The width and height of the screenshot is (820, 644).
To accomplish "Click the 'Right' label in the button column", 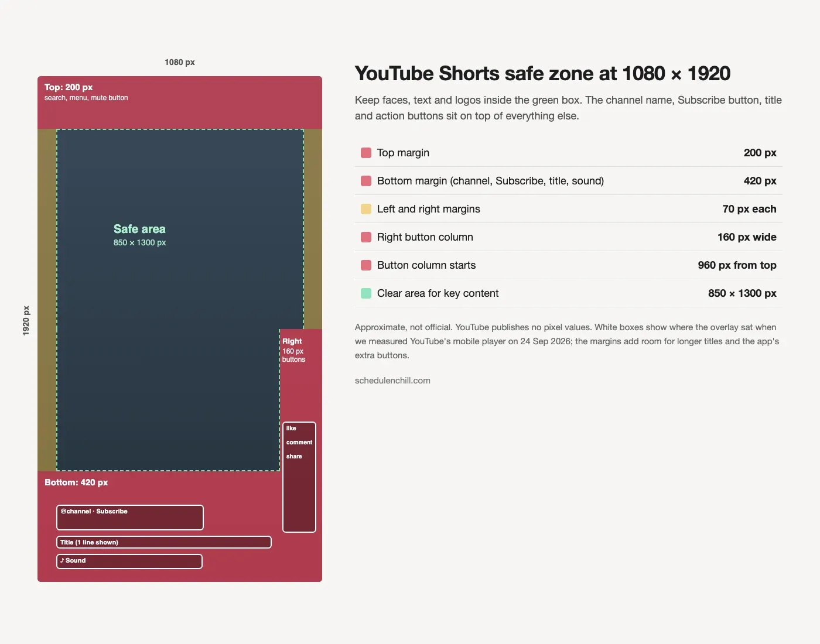I will (292, 341).
